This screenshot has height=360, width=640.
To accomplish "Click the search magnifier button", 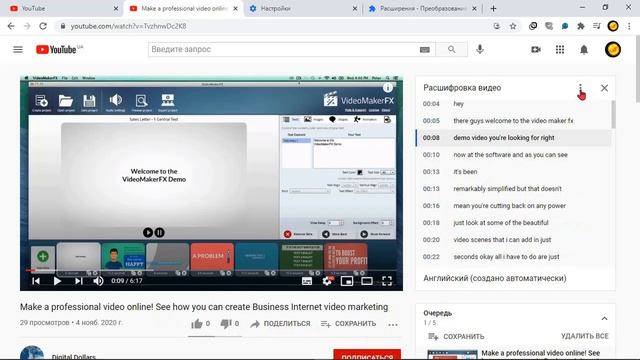I will (x=451, y=49).
